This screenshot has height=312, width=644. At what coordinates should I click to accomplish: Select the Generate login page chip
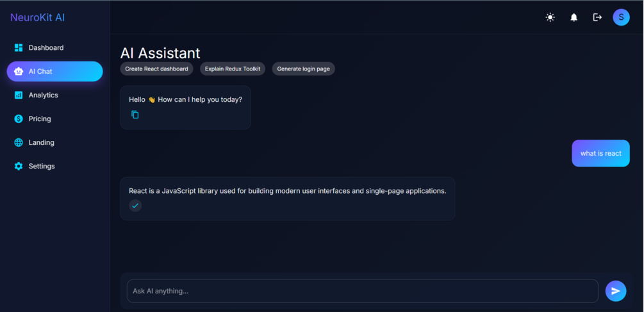(x=304, y=69)
